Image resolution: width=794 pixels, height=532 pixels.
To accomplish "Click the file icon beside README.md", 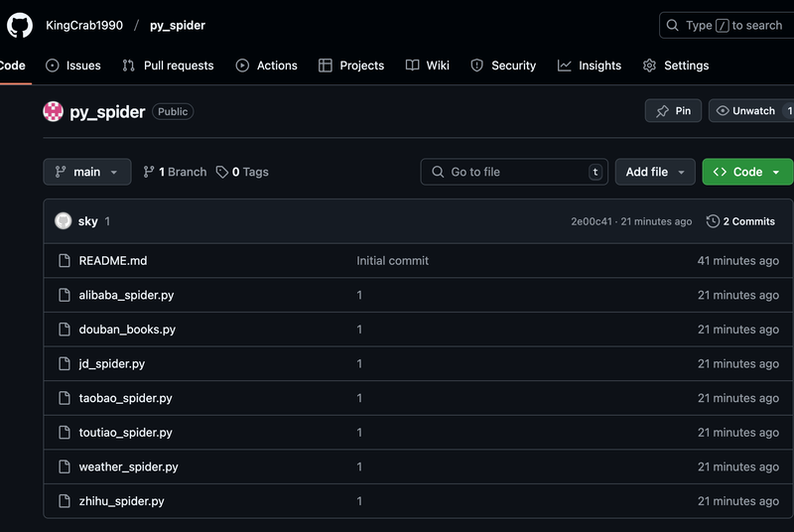I will pos(65,261).
